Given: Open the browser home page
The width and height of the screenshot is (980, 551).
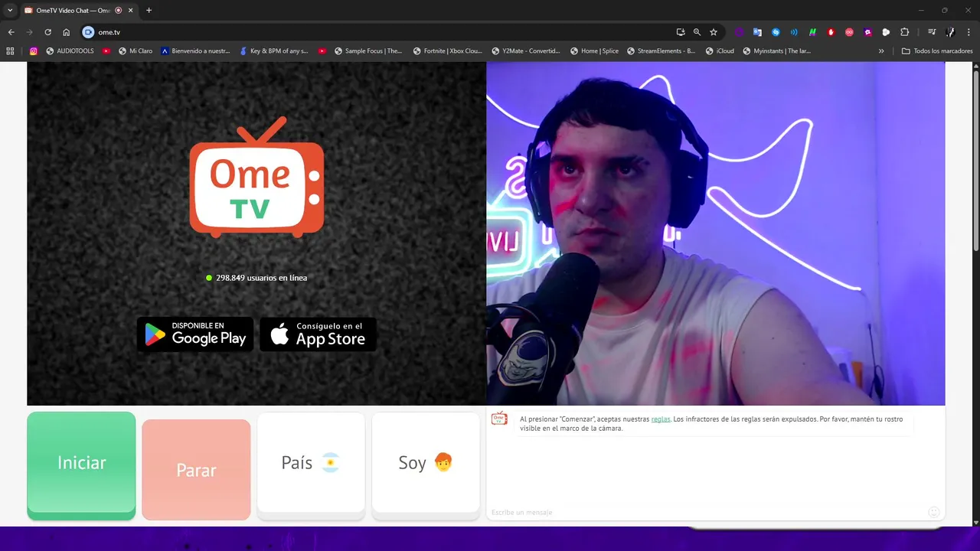Looking at the screenshot, I should pyautogui.click(x=67, y=32).
